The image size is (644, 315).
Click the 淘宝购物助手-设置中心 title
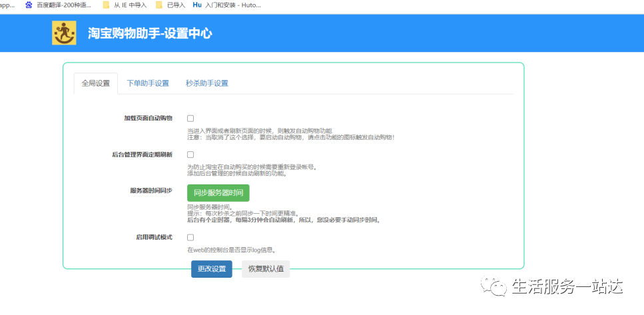click(x=150, y=33)
